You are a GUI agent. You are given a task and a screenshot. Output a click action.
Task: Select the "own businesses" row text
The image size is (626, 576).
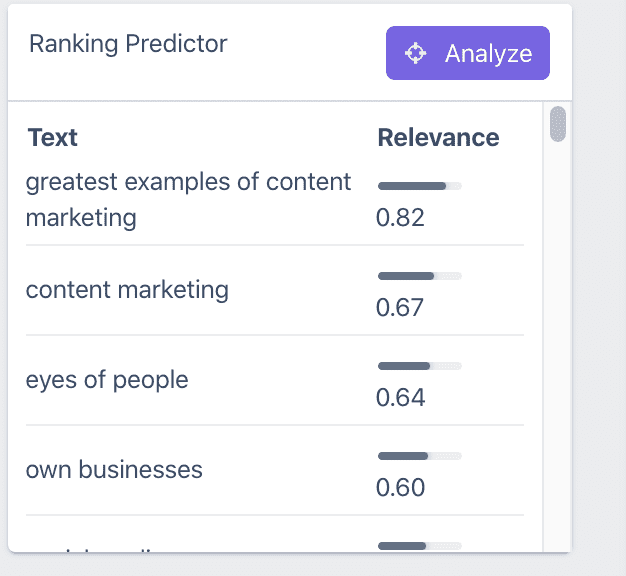(x=114, y=470)
